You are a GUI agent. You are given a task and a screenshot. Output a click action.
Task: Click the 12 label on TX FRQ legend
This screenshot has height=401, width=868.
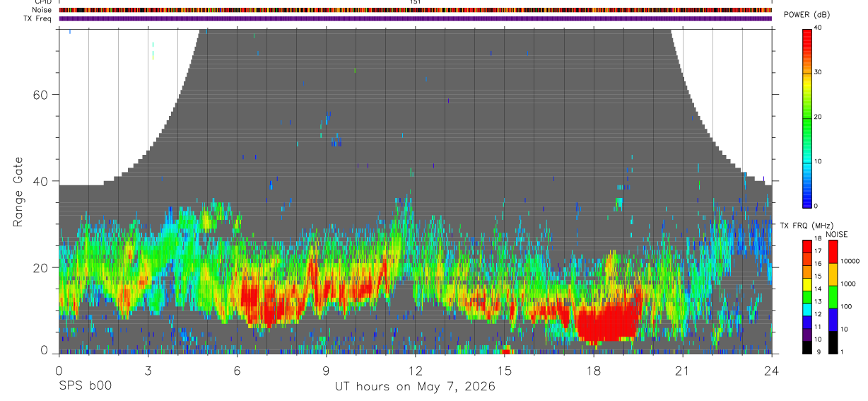pos(816,314)
